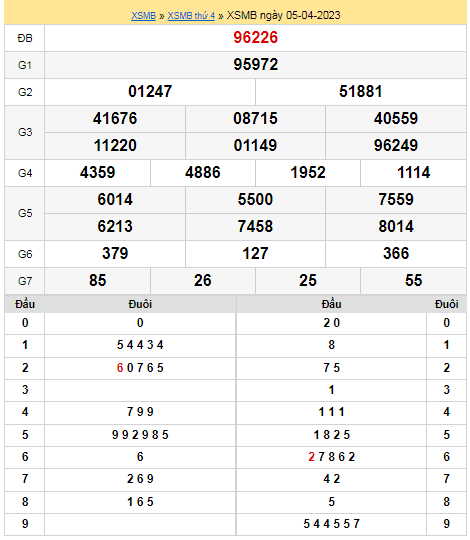This screenshot has width=470, height=540.
Task: Select the G3 prize row label
Action: (x=25, y=132)
